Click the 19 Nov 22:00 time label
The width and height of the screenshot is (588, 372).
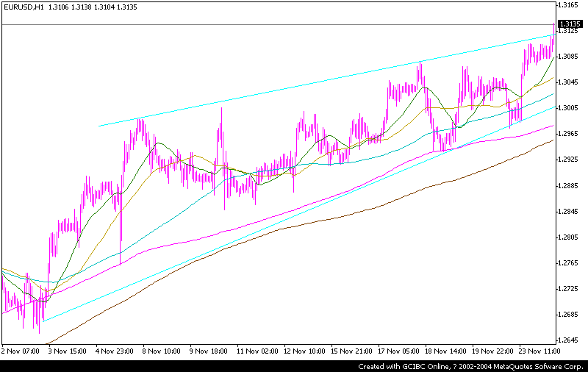pyautogui.click(x=492, y=351)
